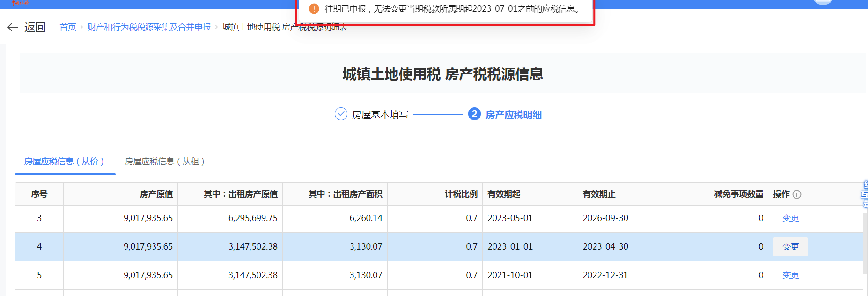Click the user avatar at top right

pyautogui.click(x=823, y=2)
